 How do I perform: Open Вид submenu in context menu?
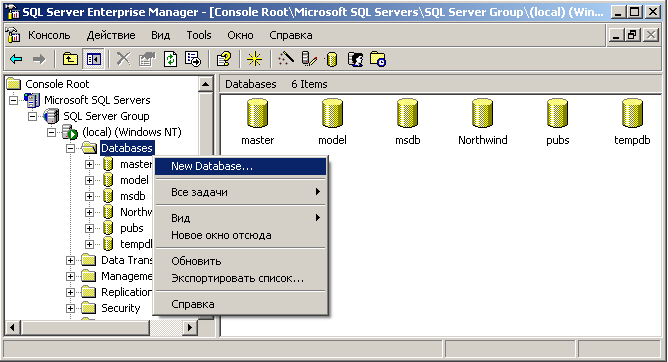tap(240, 218)
